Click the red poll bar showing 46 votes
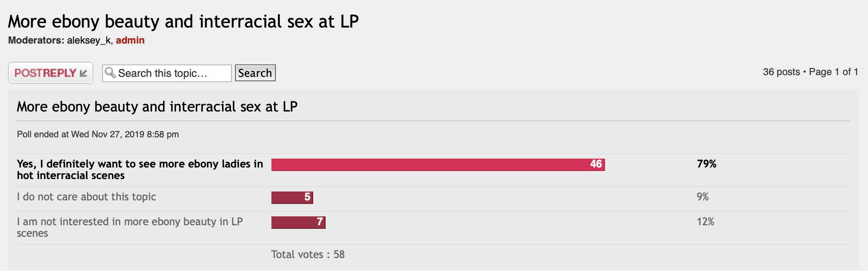 click(438, 164)
